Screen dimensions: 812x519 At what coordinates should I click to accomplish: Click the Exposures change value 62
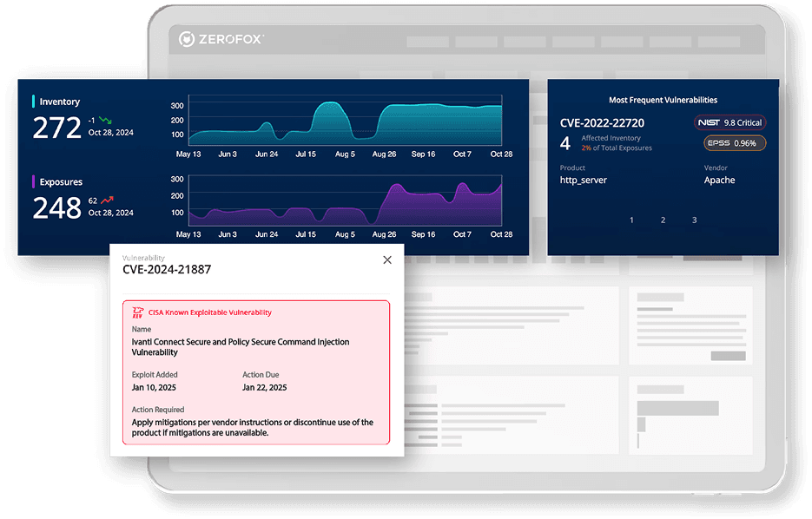[93, 200]
